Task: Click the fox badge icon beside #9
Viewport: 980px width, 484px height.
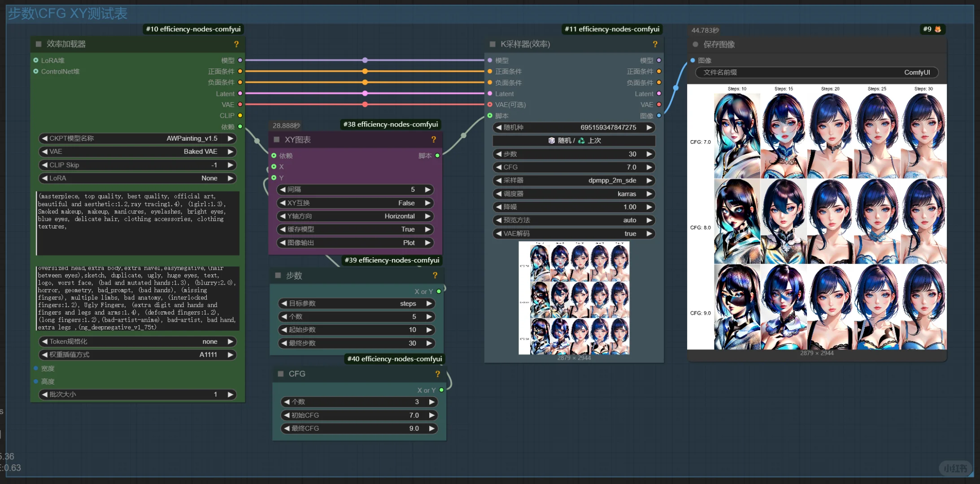Action: (938, 29)
